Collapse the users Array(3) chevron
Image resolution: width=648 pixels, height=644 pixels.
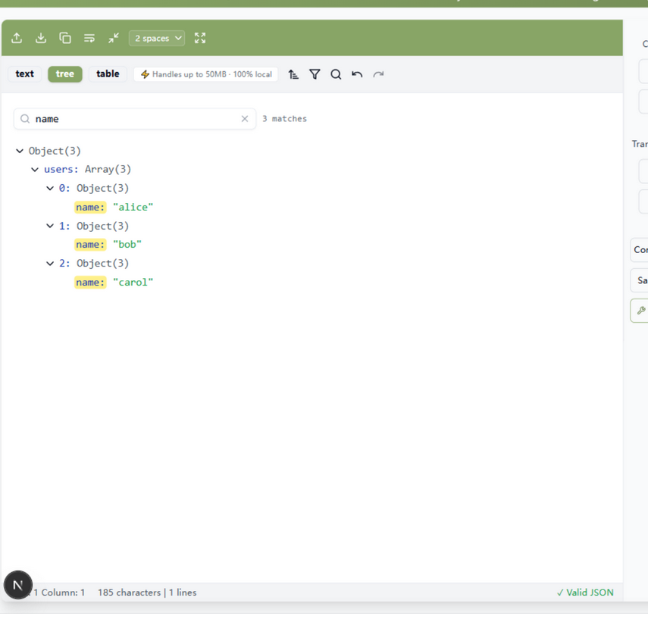coord(35,170)
